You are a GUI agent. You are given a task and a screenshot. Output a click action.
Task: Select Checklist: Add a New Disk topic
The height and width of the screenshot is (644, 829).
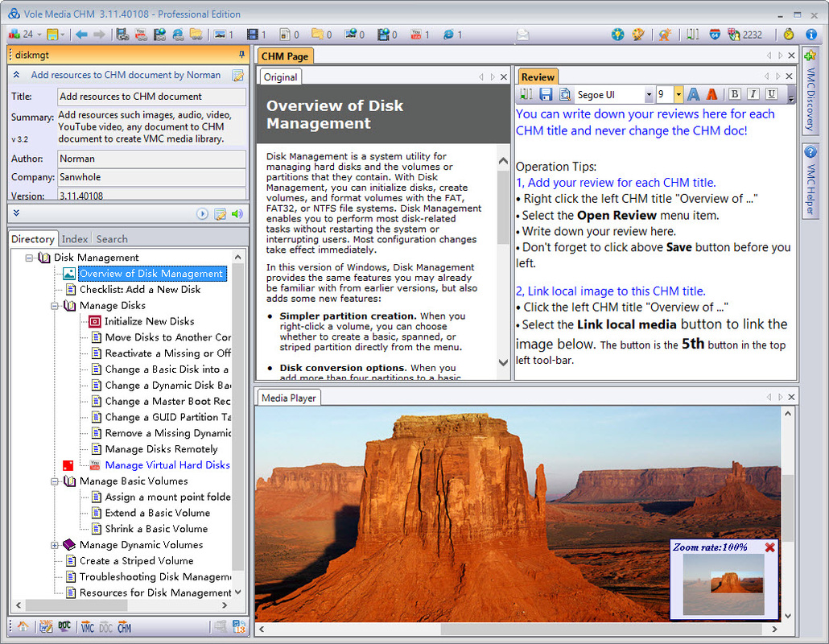coord(140,290)
